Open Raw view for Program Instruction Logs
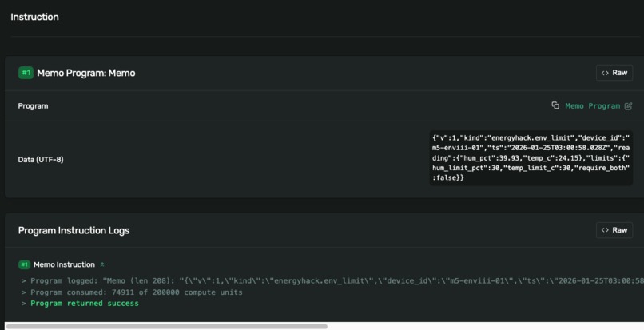 [614, 230]
